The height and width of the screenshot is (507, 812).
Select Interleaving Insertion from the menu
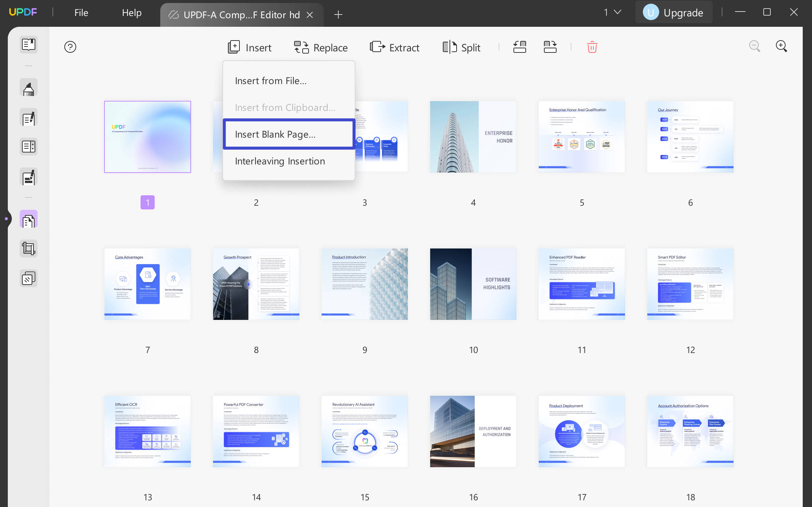click(x=280, y=161)
